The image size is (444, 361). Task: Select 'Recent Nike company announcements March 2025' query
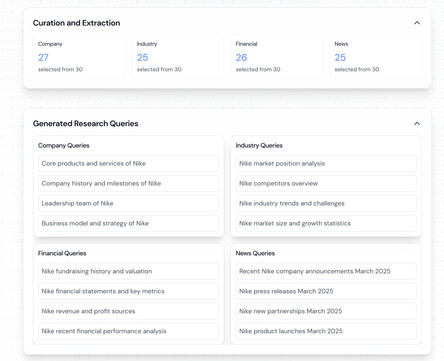point(326,271)
